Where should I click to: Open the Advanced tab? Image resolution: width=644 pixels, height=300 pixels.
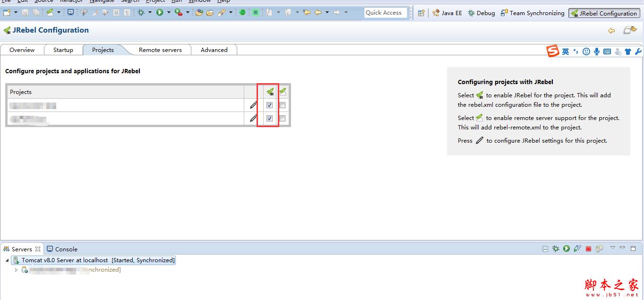[x=214, y=50]
